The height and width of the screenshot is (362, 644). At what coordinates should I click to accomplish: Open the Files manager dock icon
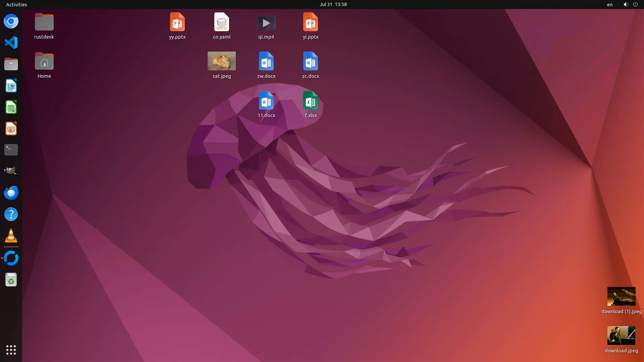pos(11,64)
